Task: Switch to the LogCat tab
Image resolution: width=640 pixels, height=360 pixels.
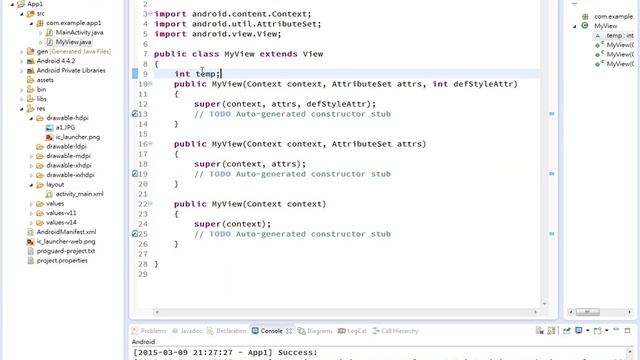Action: click(352, 331)
